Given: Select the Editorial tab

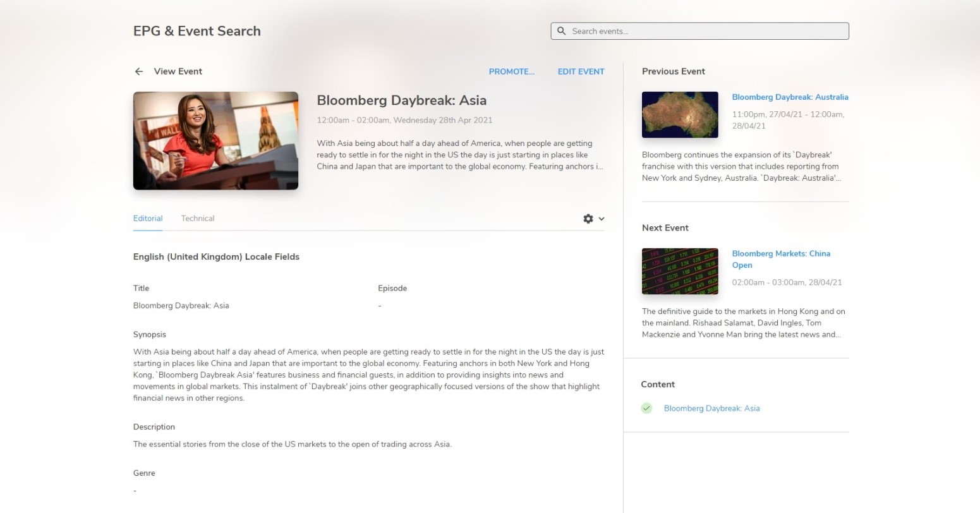Looking at the screenshot, I should (x=148, y=219).
